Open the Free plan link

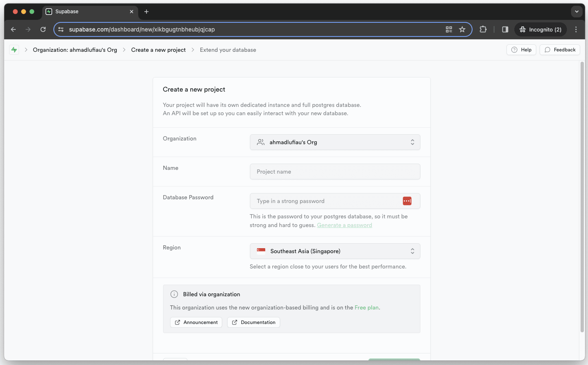pos(367,307)
